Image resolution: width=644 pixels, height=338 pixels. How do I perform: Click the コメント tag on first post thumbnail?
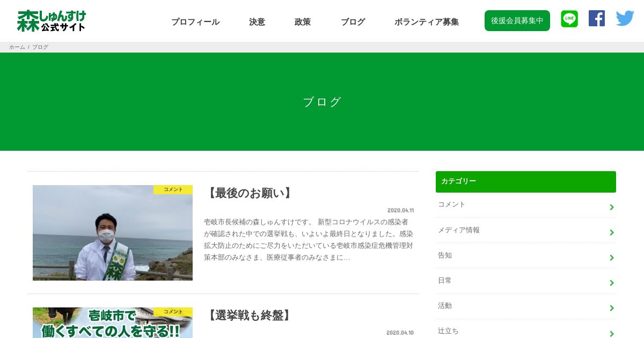click(x=173, y=189)
